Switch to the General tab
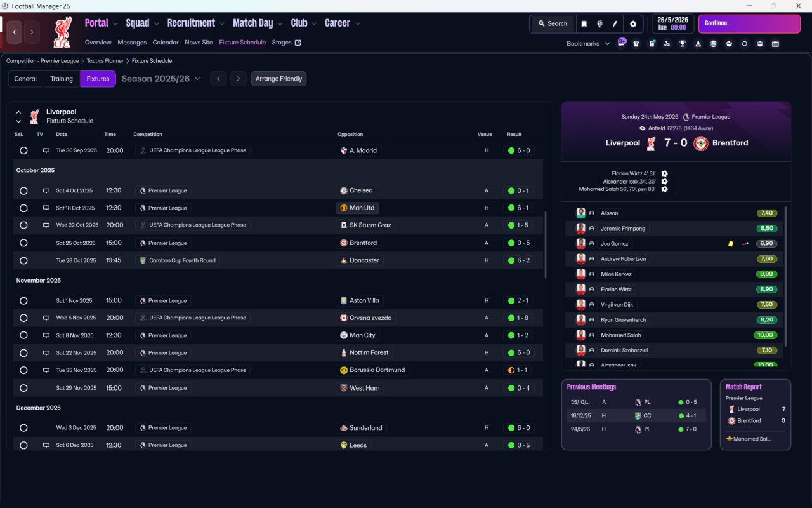812x508 pixels. click(25, 79)
